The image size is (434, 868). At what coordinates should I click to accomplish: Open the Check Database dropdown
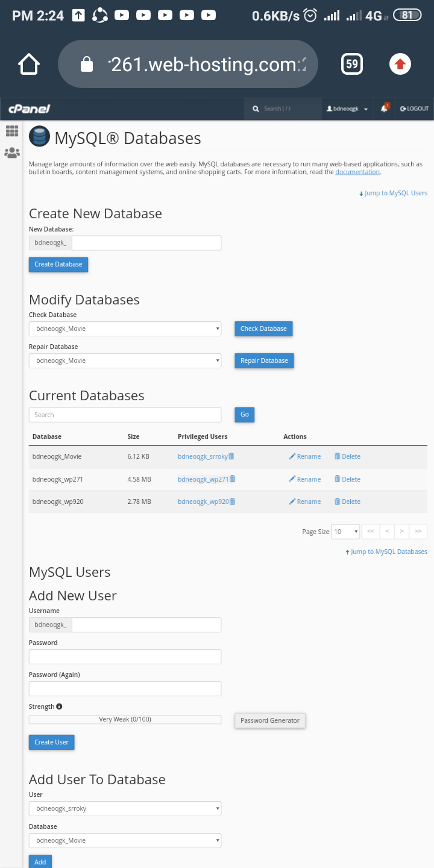tap(125, 329)
